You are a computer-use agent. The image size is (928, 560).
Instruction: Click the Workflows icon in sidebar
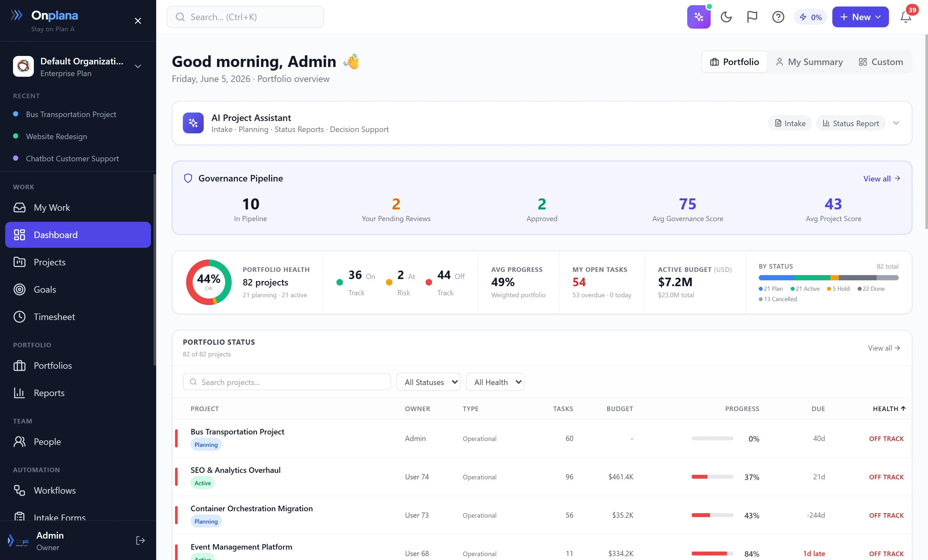click(x=20, y=490)
